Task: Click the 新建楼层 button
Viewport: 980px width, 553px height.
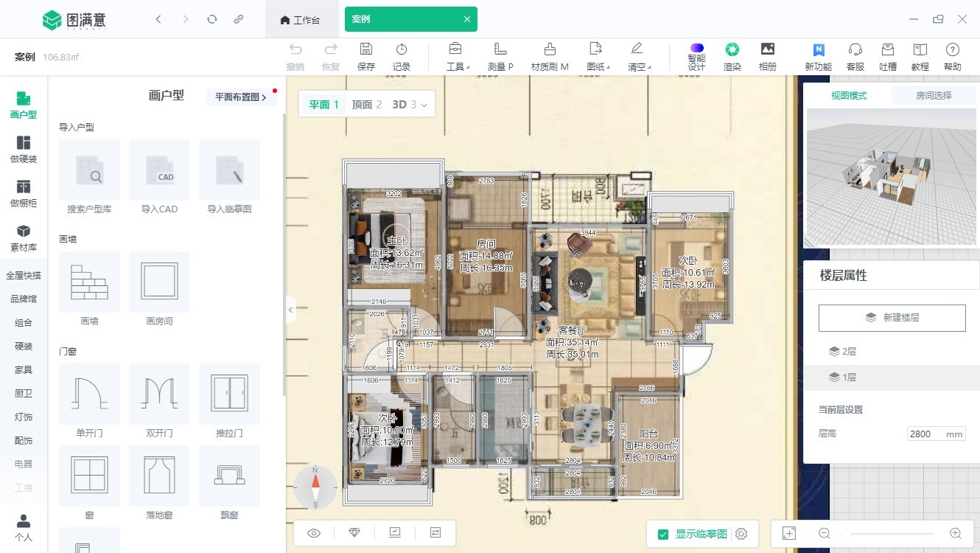Action: [892, 318]
